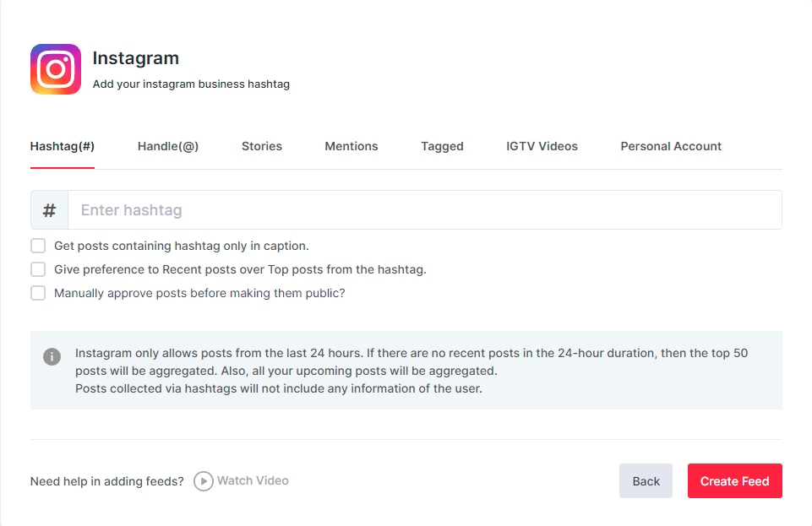Click the Instagram logo icon
This screenshot has height=526, width=812.
coord(55,68)
